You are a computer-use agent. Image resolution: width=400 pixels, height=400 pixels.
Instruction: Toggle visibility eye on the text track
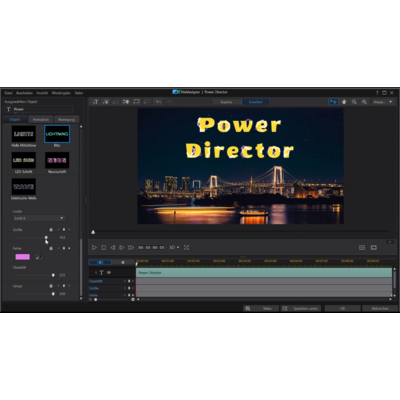pos(109,272)
